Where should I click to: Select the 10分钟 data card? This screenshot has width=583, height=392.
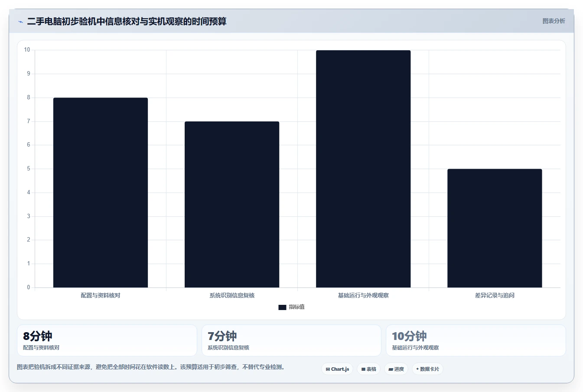476,340
